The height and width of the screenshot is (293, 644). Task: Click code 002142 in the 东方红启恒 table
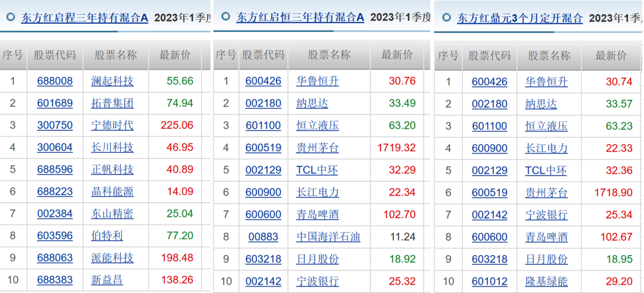click(x=263, y=282)
